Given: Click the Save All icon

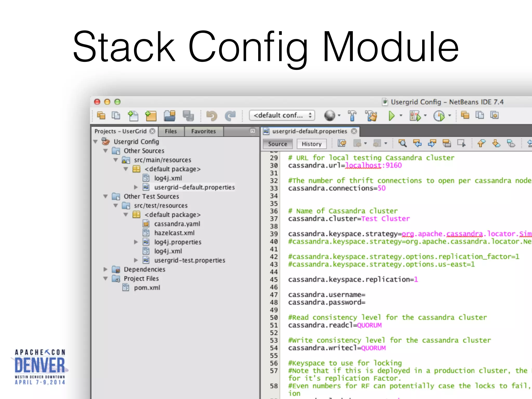Looking at the screenshot, I should 188,116.
